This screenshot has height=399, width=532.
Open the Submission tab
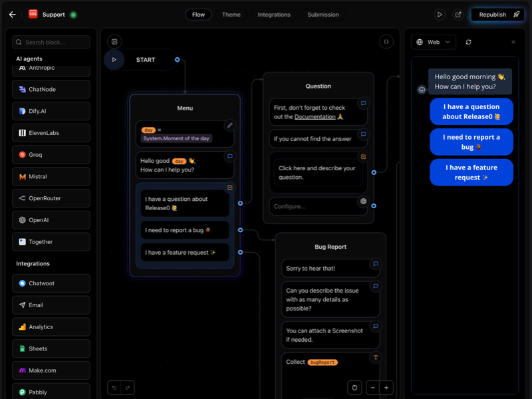(x=323, y=14)
